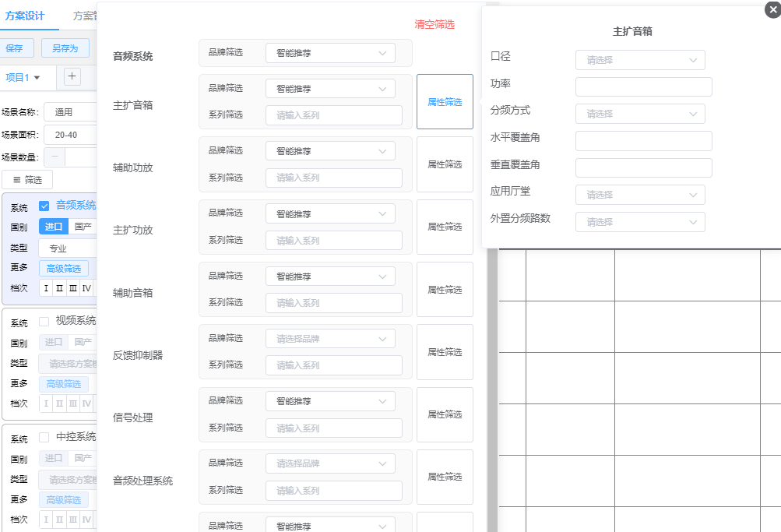
Task: Open the 外置分频路数 dropdown
Action: tap(640, 222)
